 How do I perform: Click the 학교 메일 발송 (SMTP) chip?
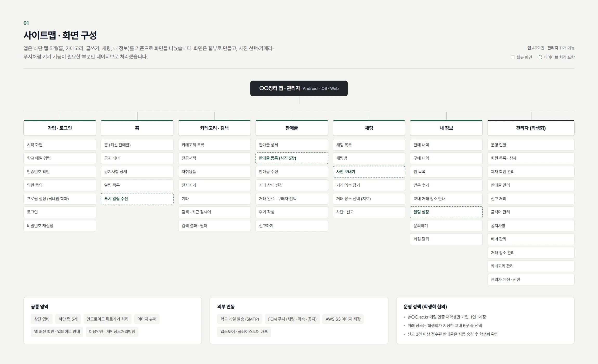240,319
